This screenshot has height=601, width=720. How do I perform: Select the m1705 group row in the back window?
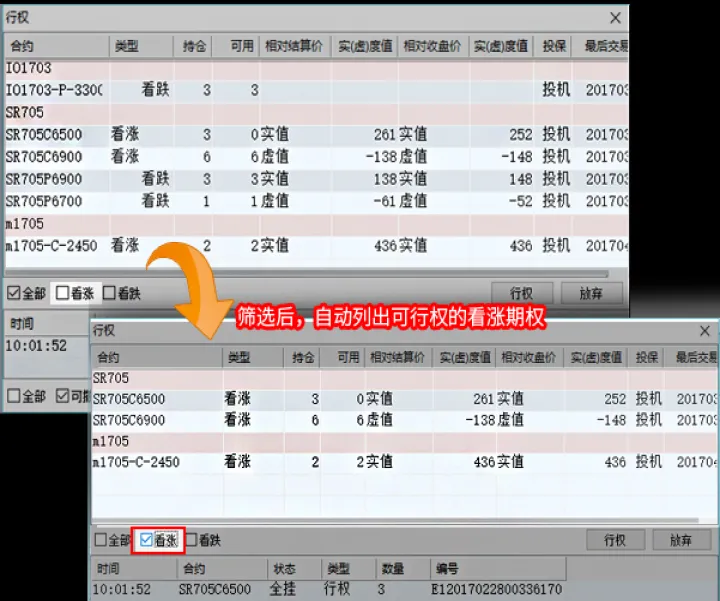316,224
